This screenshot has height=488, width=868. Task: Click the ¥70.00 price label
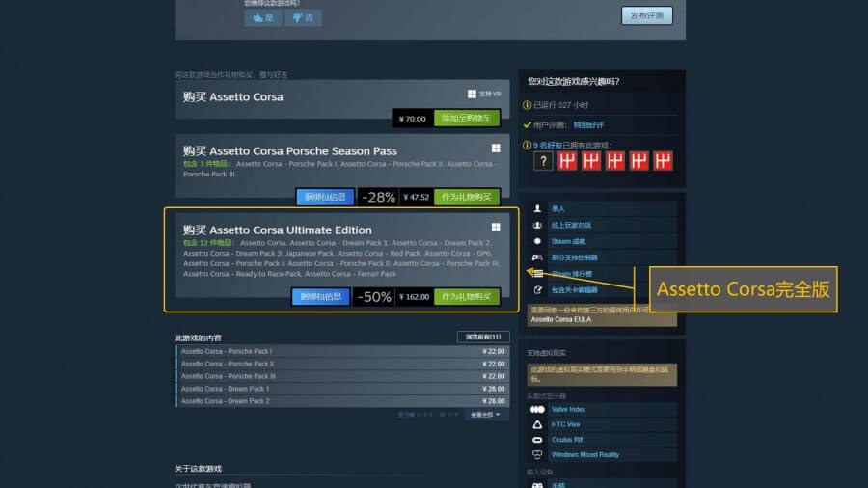(413, 119)
